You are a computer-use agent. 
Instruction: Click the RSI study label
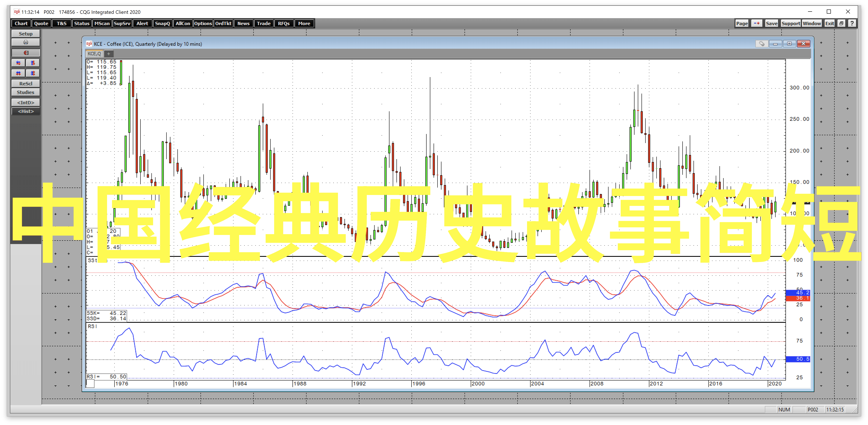pyautogui.click(x=92, y=326)
